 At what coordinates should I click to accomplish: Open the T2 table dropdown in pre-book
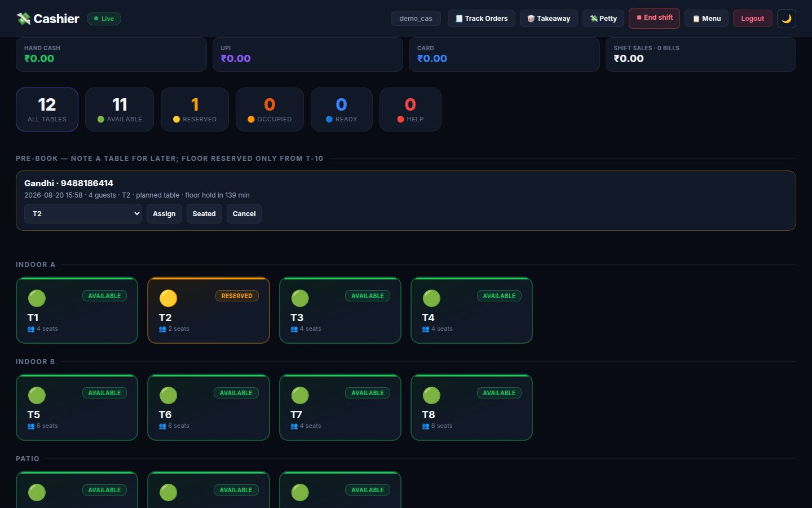click(83, 214)
